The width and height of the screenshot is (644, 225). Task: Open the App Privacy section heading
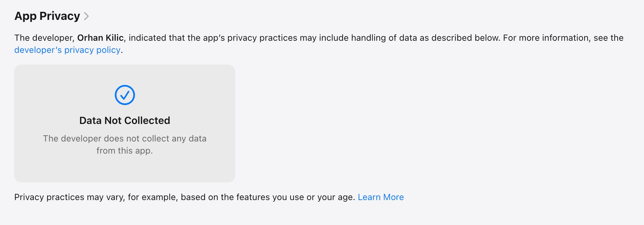[x=47, y=16]
